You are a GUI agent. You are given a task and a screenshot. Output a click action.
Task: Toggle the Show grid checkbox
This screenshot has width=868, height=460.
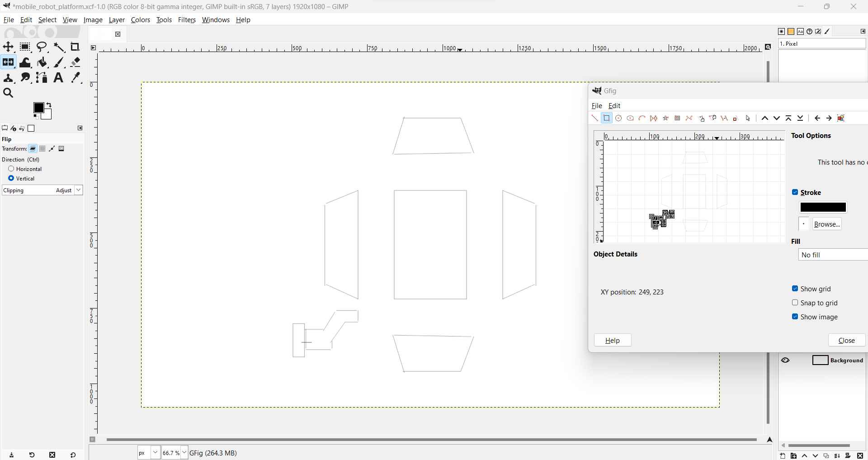pyautogui.click(x=795, y=289)
